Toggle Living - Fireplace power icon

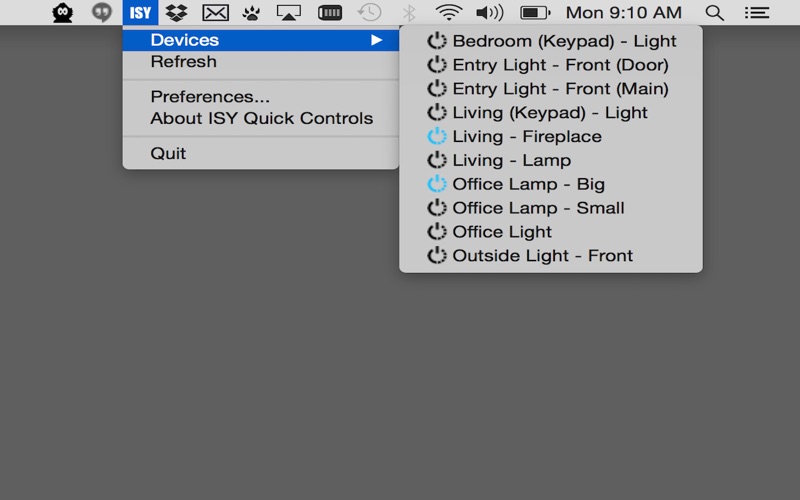[437, 136]
